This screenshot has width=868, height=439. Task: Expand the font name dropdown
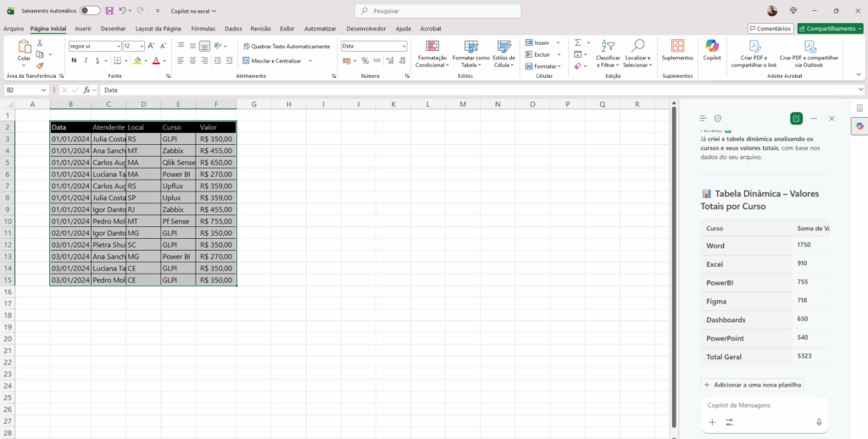pyautogui.click(x=118, y=46)
